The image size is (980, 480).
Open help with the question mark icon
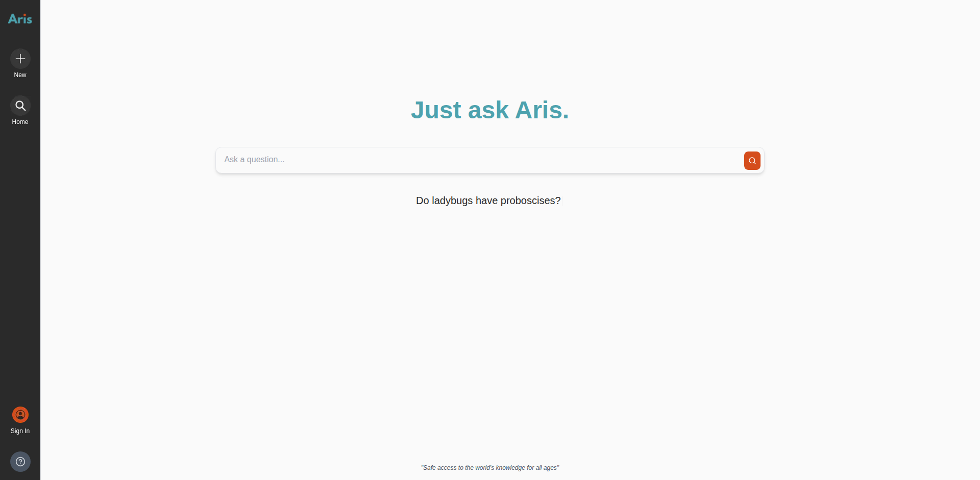click(20, 462)
